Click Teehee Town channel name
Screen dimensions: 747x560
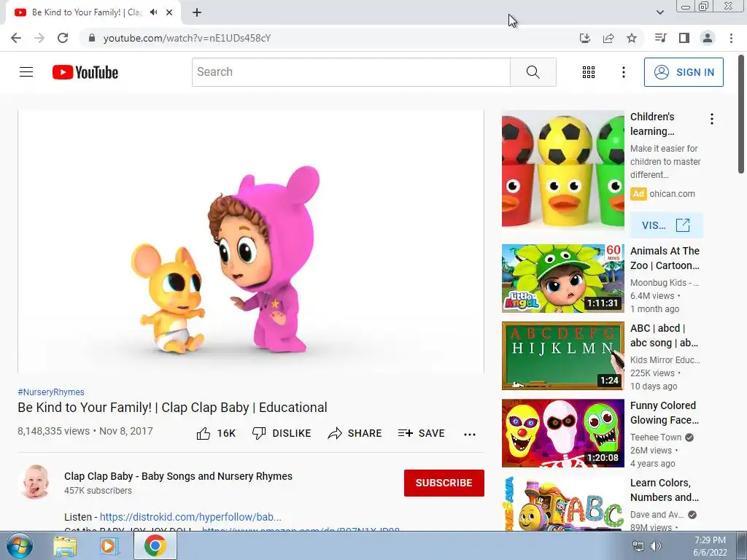coord(656,437)
